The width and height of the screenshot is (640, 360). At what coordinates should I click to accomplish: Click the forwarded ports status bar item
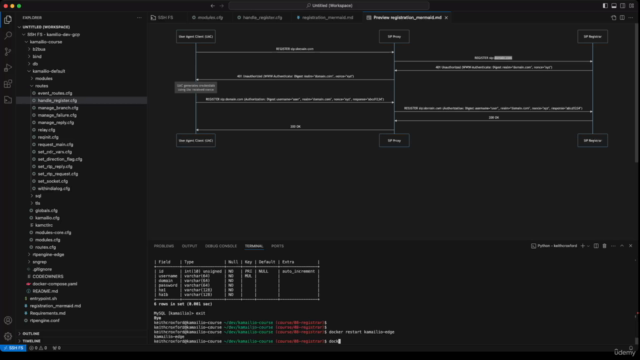coord(57,348)
